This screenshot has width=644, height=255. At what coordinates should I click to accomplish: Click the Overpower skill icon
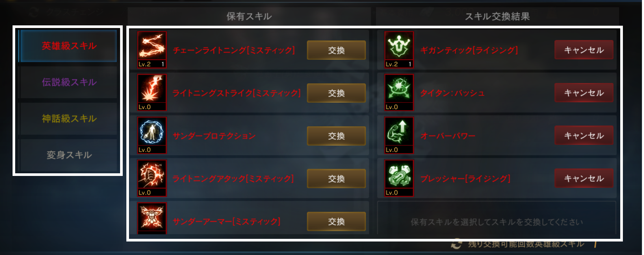[x=399, y=135]
